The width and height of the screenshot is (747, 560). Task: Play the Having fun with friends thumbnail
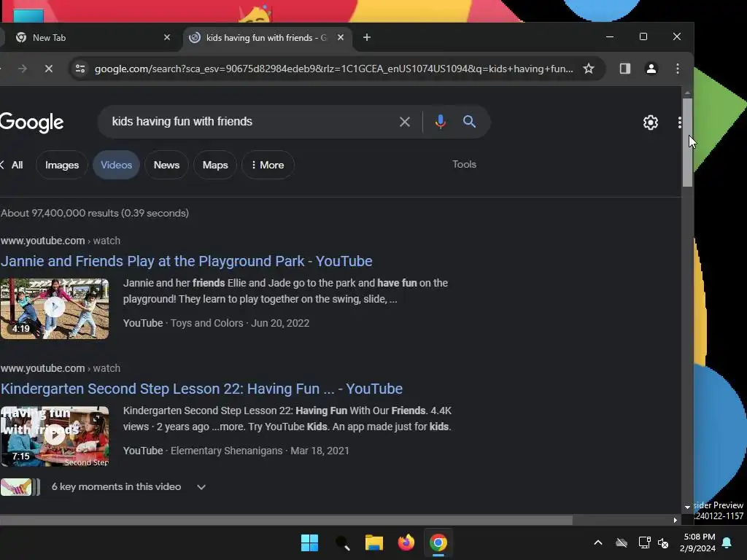54,436
